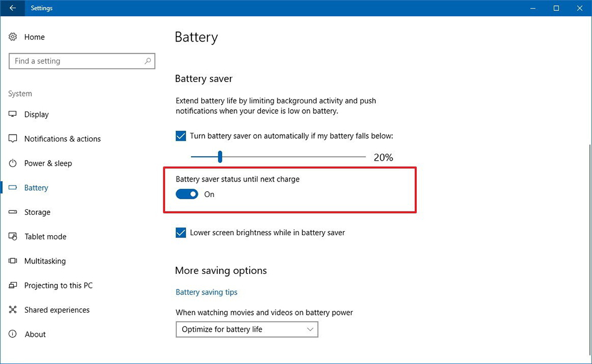Click the Notifications & actions icon

13,139
